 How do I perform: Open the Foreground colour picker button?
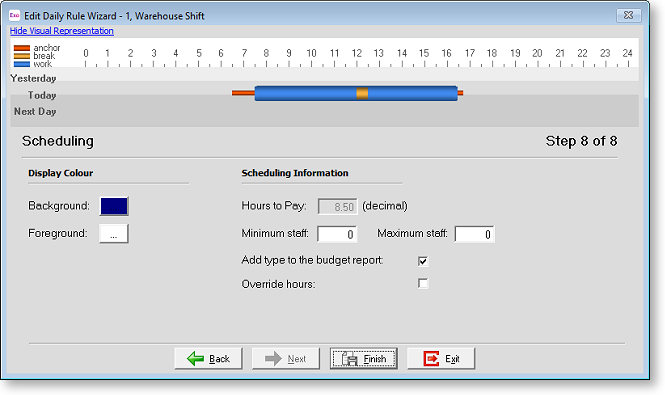(x=114, y=234)
